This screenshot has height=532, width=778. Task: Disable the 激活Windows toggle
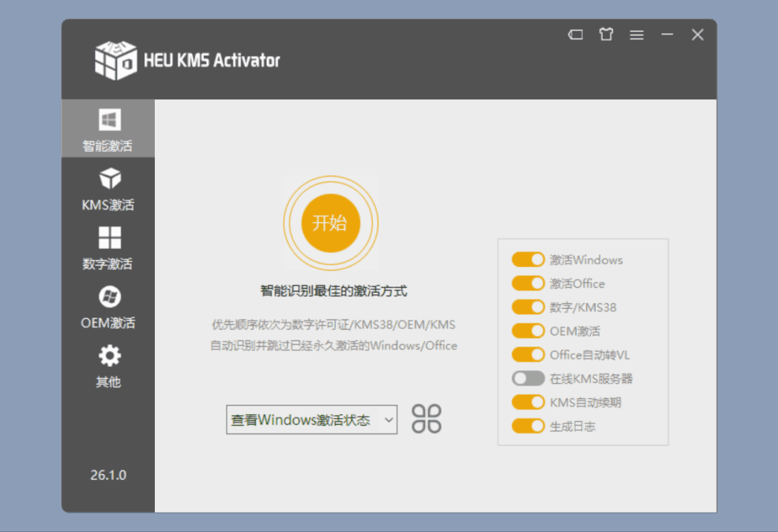528,260
